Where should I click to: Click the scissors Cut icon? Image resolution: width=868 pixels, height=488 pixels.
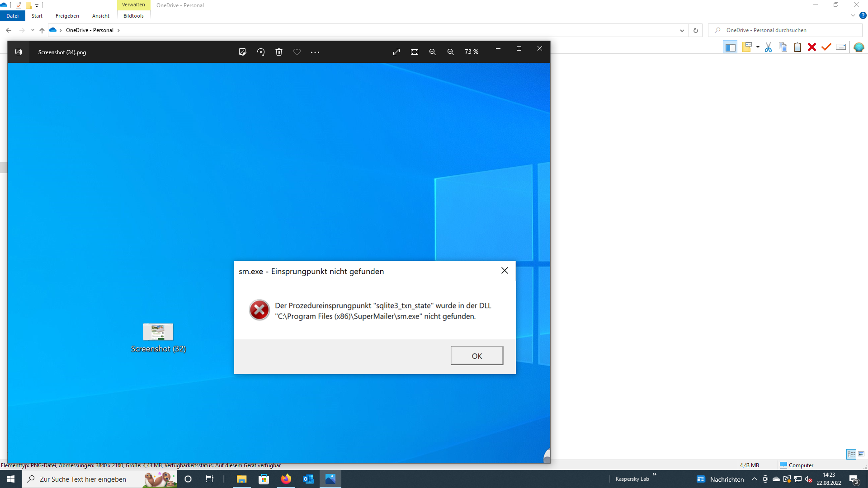pyautogui.click(x=768, y=47)
